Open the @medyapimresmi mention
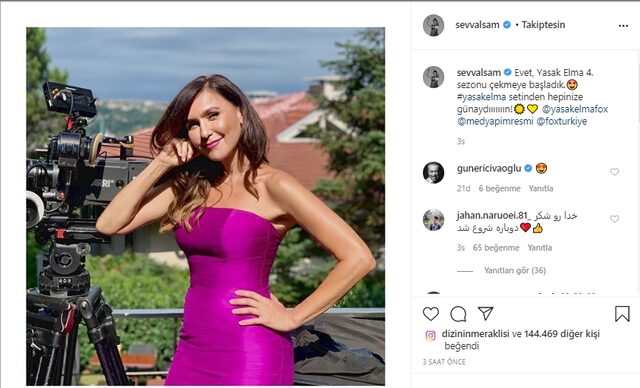This screenshot has width=640, height=388. (x=495, y=122)
